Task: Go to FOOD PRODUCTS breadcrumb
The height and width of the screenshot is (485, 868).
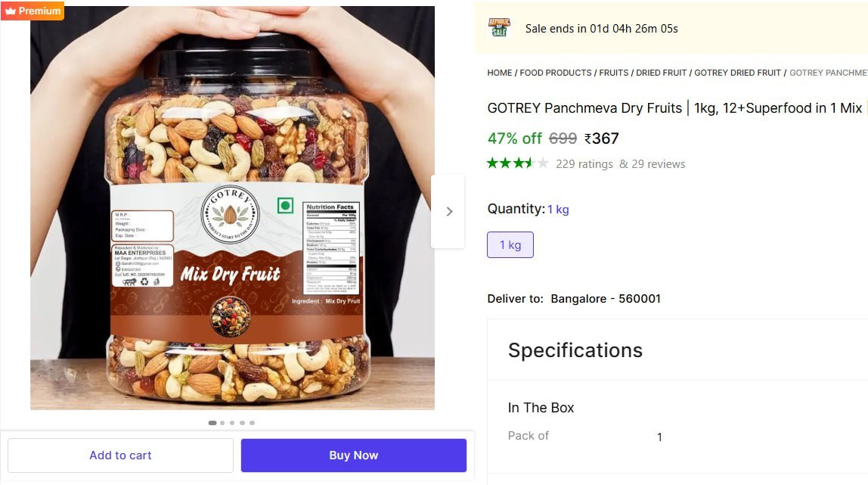Action: tap(556, 73)
